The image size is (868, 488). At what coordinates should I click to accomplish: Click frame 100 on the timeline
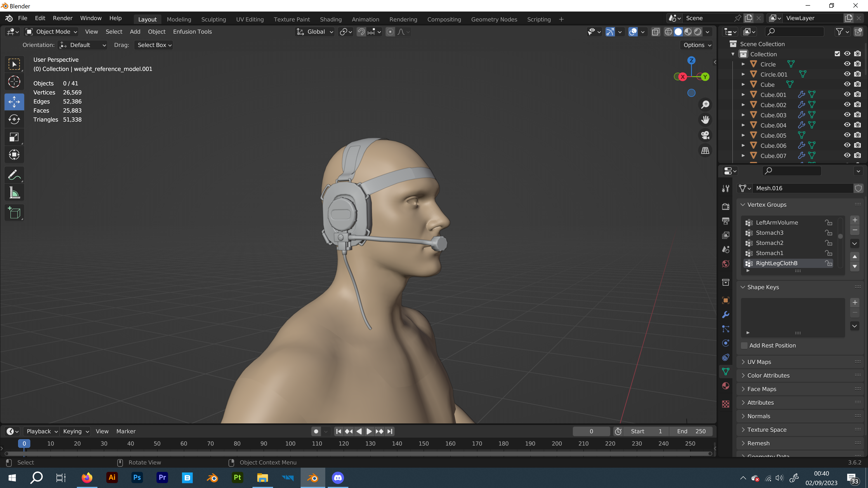290,443
